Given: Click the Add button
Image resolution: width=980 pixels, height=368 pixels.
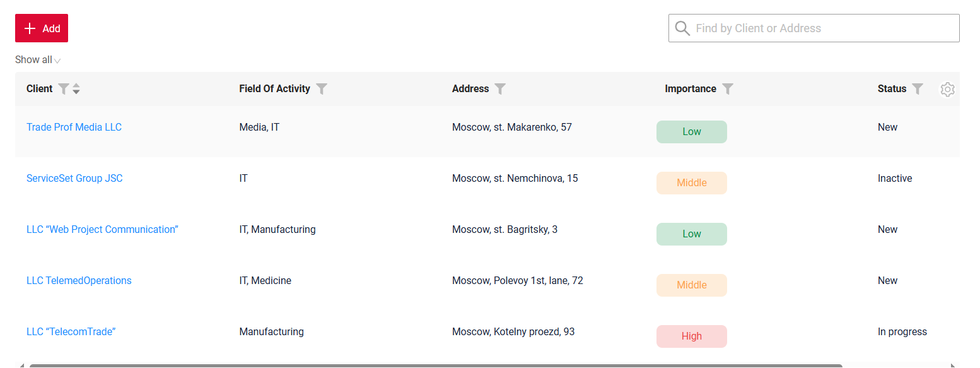Looking at the screenshot, I should (42, 28).
